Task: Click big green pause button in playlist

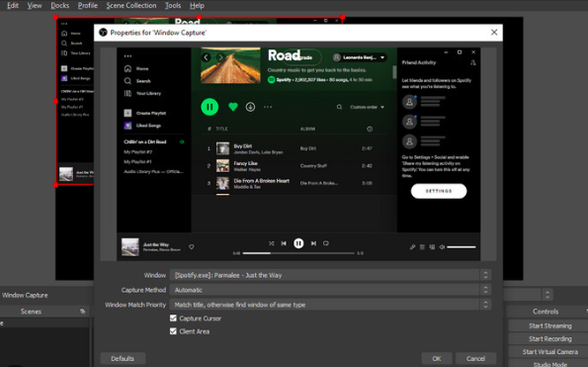Action: pyautogui.click(x=210, y=107)
